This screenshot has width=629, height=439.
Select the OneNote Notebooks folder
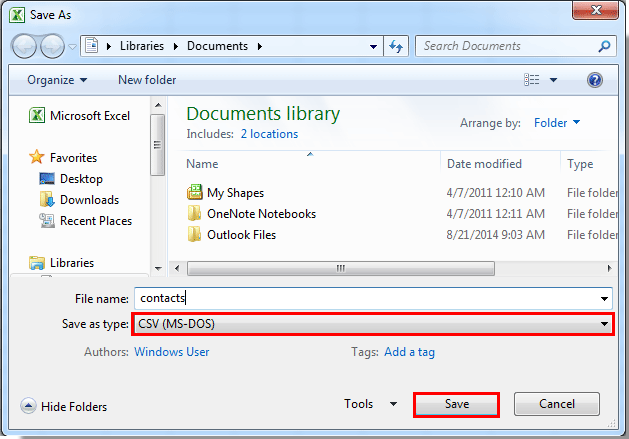pos(261,214)
